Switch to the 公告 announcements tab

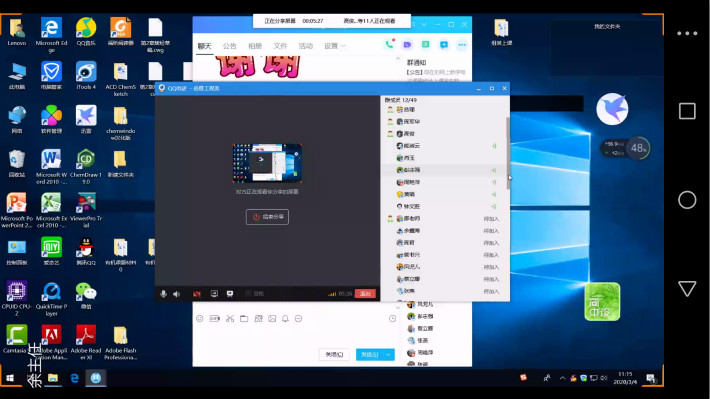[x=230, y=46]
